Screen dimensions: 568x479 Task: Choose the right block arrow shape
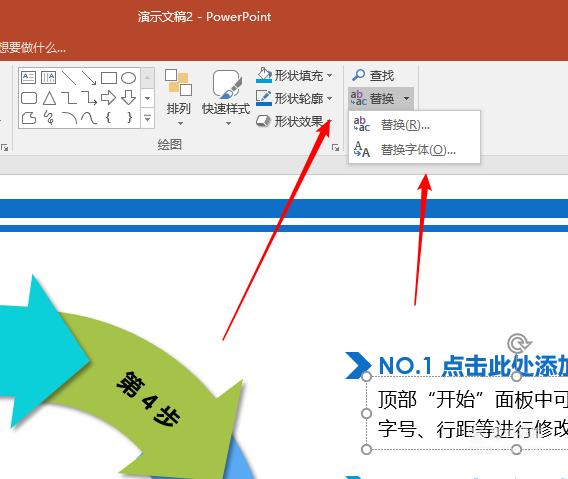click(108, 98)
